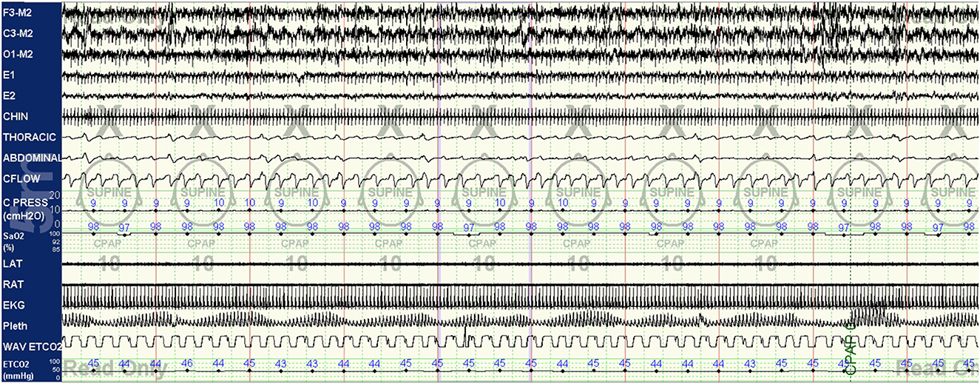This screenshot has width=980, height=384.
Task: Click the E1 eye channel label
Action: coord(8,75)
